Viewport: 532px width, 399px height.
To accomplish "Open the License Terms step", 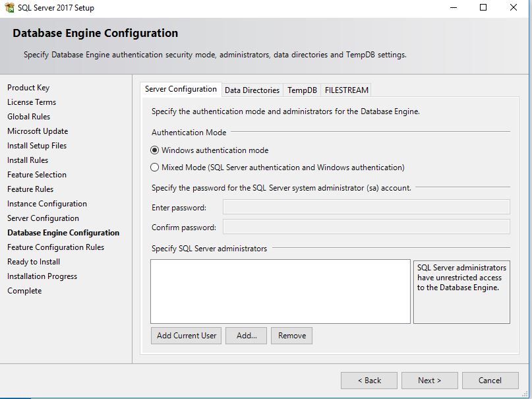I will coord(31,102).
